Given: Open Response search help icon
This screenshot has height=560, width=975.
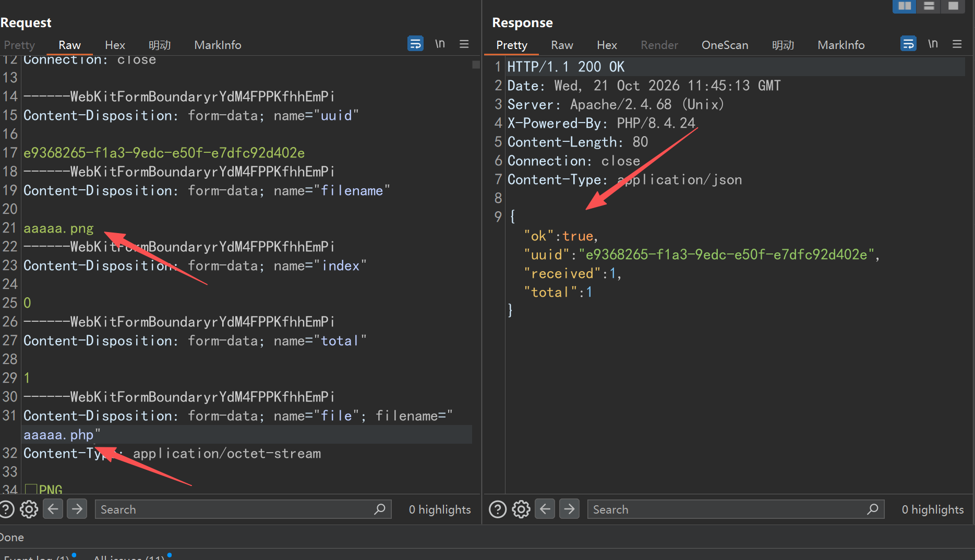Looking at the screenshot, I should (x=498, y=509).
